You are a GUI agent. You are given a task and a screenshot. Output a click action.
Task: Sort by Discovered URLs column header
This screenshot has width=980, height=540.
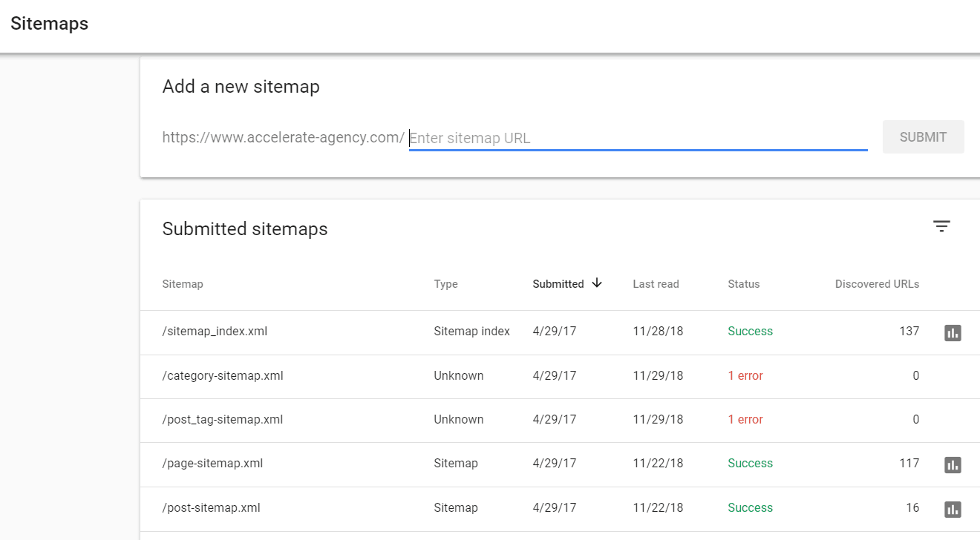tap(877, 284)
